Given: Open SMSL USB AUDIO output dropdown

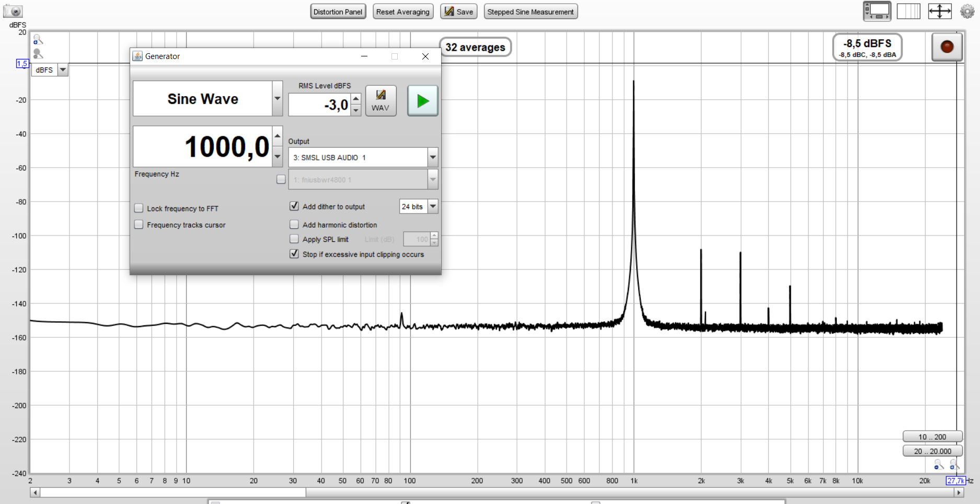Looking at the screenshot, I should pyautogui.click(x=433, y=157).
